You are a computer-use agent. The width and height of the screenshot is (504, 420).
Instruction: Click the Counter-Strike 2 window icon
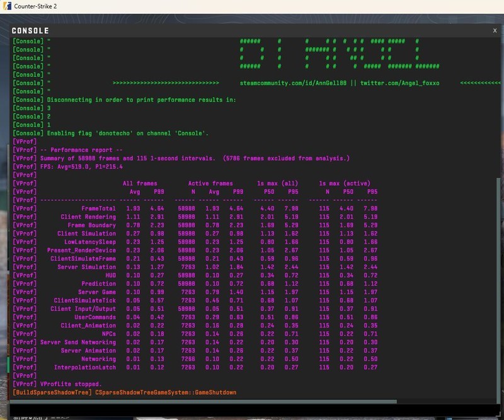coord(6,6)
